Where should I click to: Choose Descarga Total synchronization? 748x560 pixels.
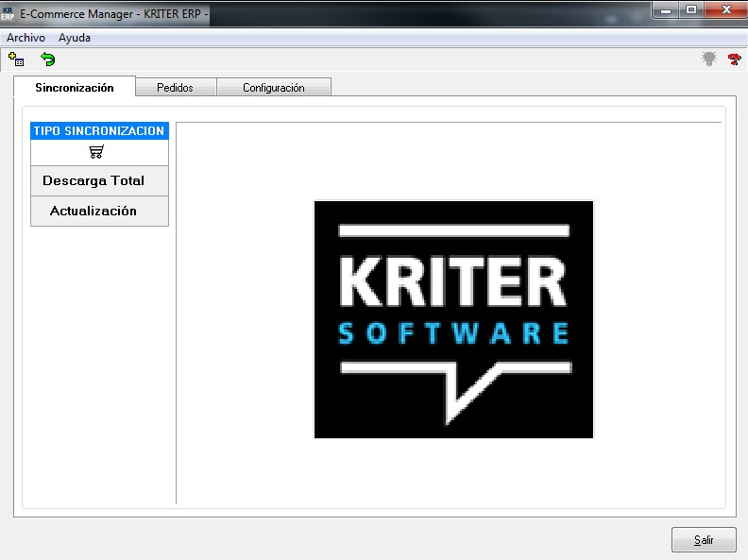99,180
